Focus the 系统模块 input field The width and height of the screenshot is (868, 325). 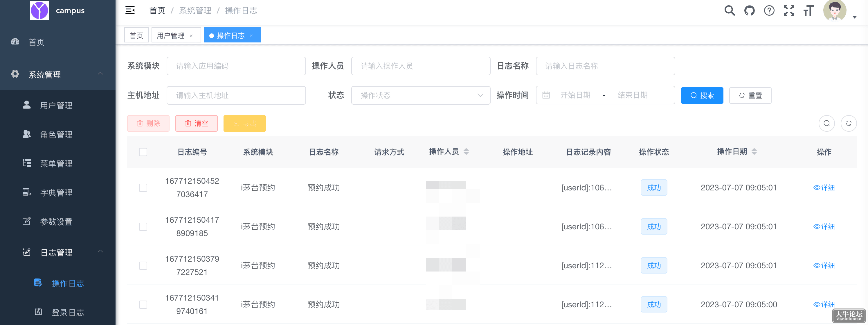[236, 66]
